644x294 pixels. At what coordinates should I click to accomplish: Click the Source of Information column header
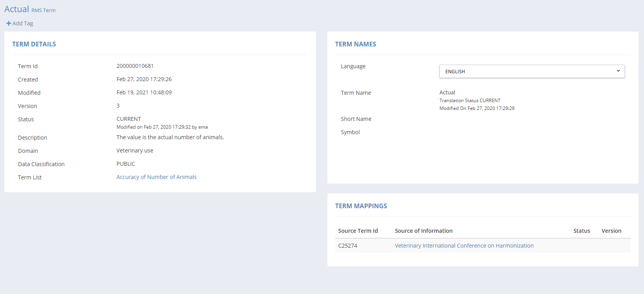pos(423,231)
